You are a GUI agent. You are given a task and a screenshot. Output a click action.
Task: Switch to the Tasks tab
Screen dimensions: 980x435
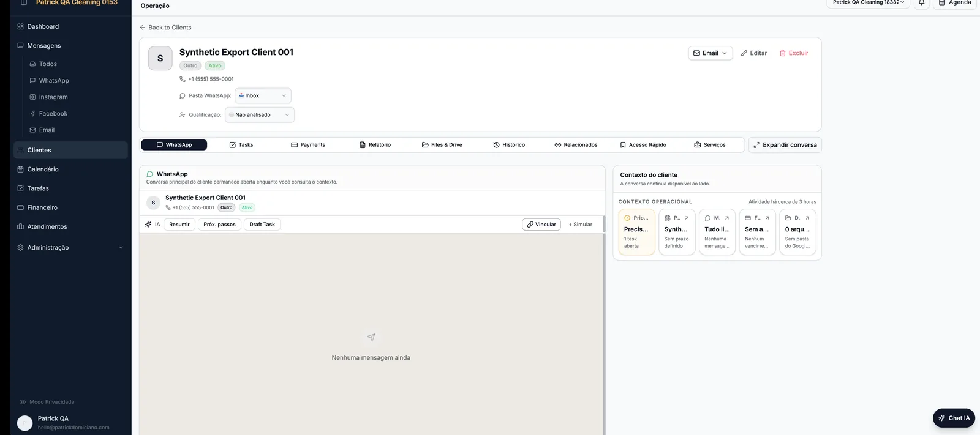[x=241, y=145]
